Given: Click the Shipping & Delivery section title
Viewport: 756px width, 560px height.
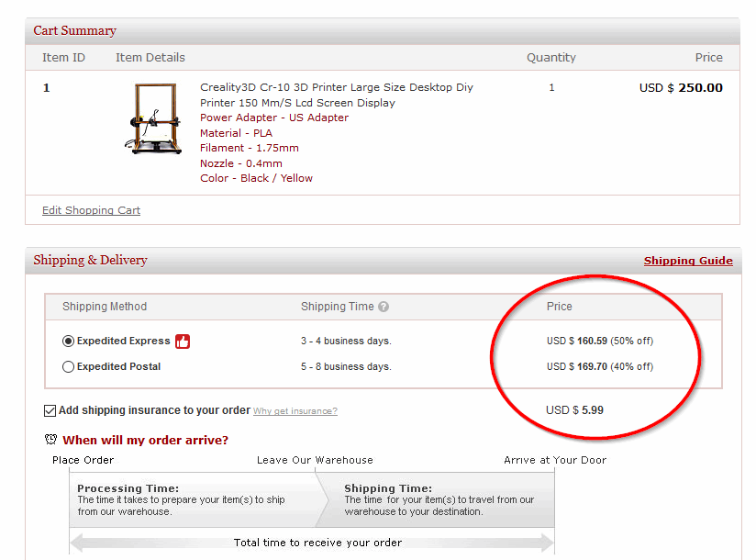Looking at the screenshot, I should click(x=90, y=260).
